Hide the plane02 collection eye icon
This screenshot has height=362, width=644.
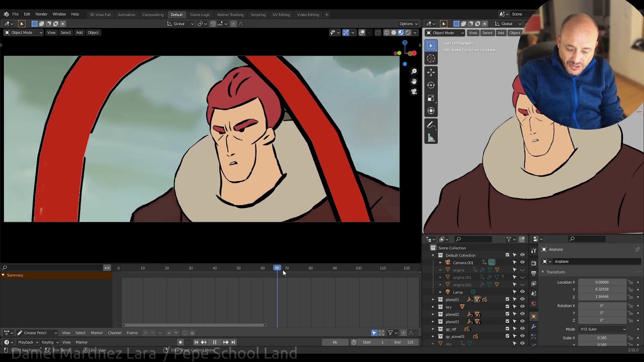click(x=522, y=314)
